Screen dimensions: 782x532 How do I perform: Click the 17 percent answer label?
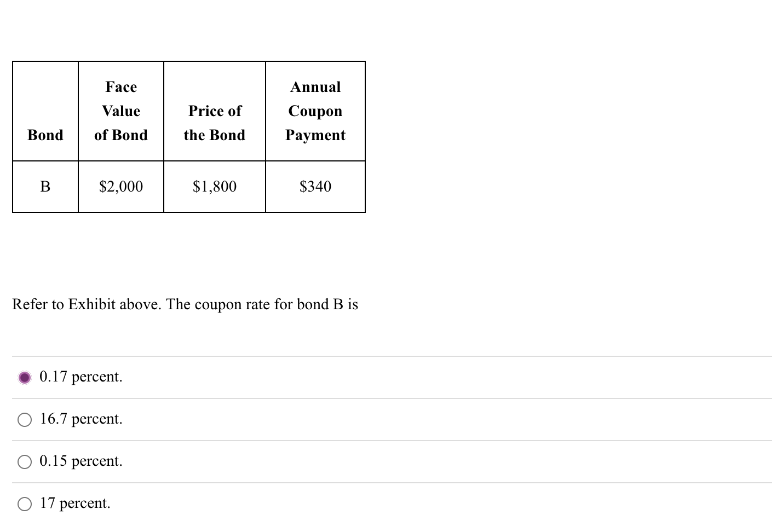click(74, 503)
